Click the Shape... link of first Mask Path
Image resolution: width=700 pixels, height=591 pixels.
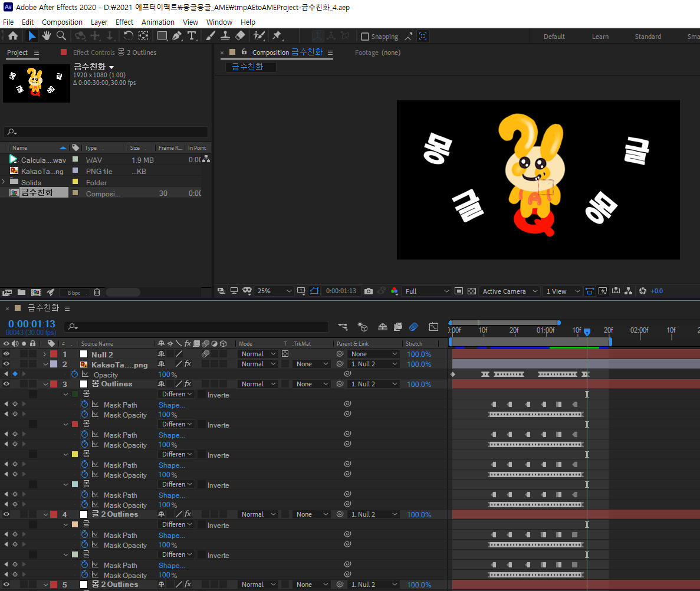tap(172, 405)
